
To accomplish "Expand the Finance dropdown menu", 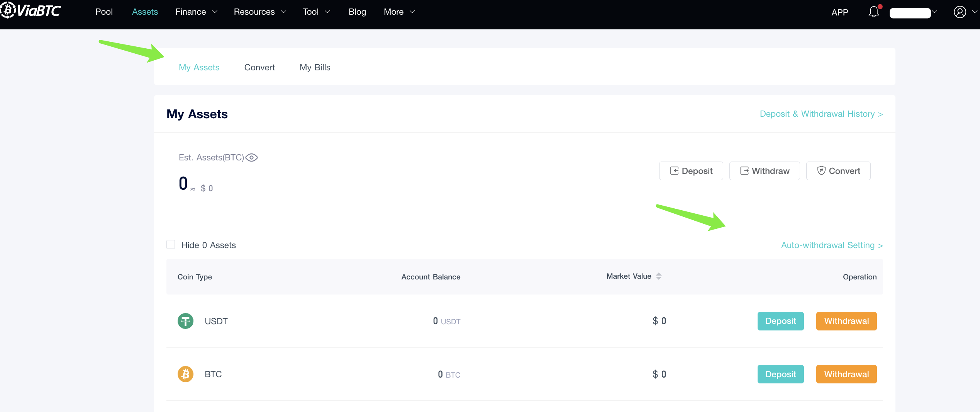I will coord(197,12).
